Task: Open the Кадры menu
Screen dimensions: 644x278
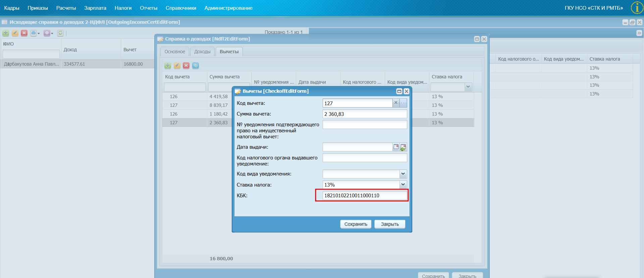Action: point(12,8)
